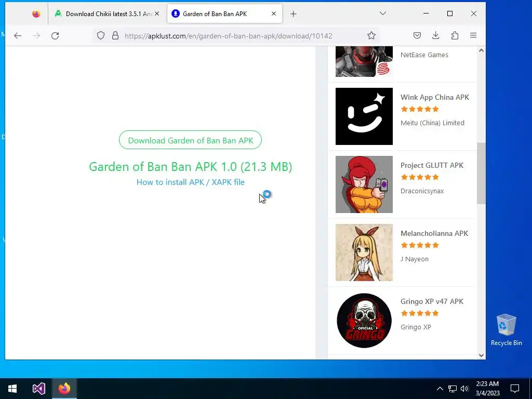Click Download Garden of Ban Ban APK button

pyautogui.click(x=190, y=140)
